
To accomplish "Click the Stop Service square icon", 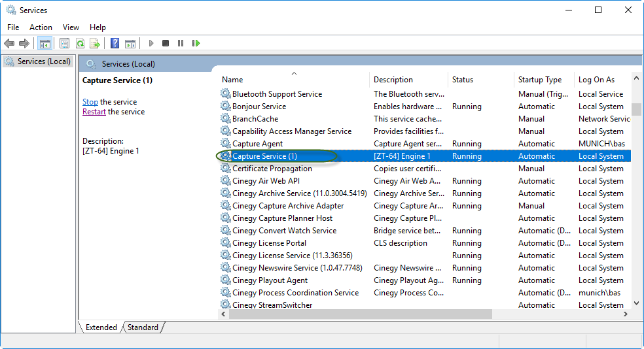I will coord(166,43).
